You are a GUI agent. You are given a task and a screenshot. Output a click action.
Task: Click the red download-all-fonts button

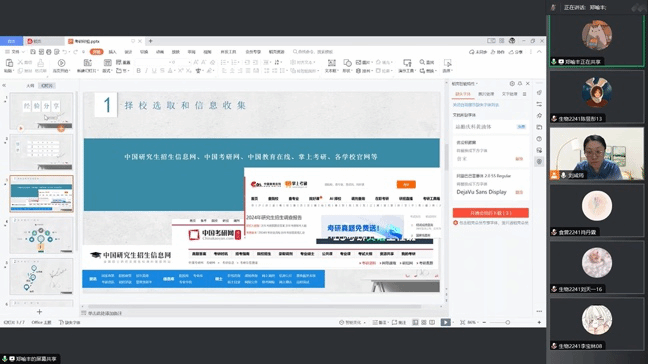click(x=491, y=213)
